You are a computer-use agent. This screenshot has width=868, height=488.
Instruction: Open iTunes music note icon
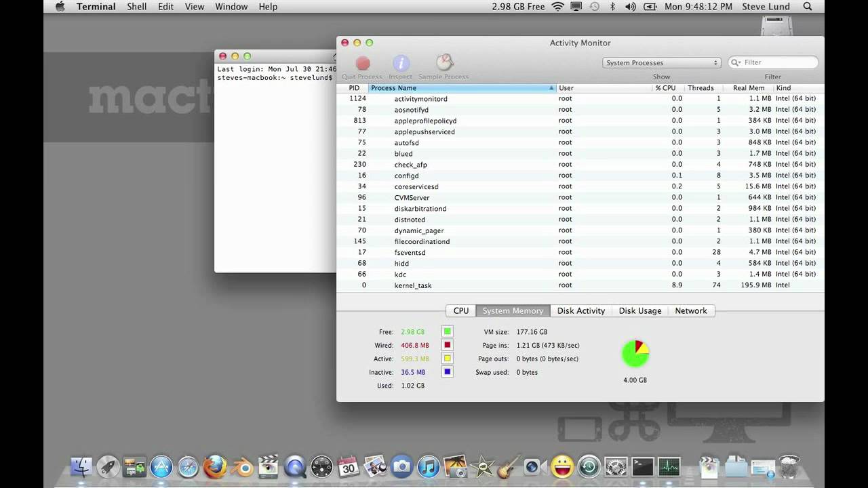coord(429,466)
